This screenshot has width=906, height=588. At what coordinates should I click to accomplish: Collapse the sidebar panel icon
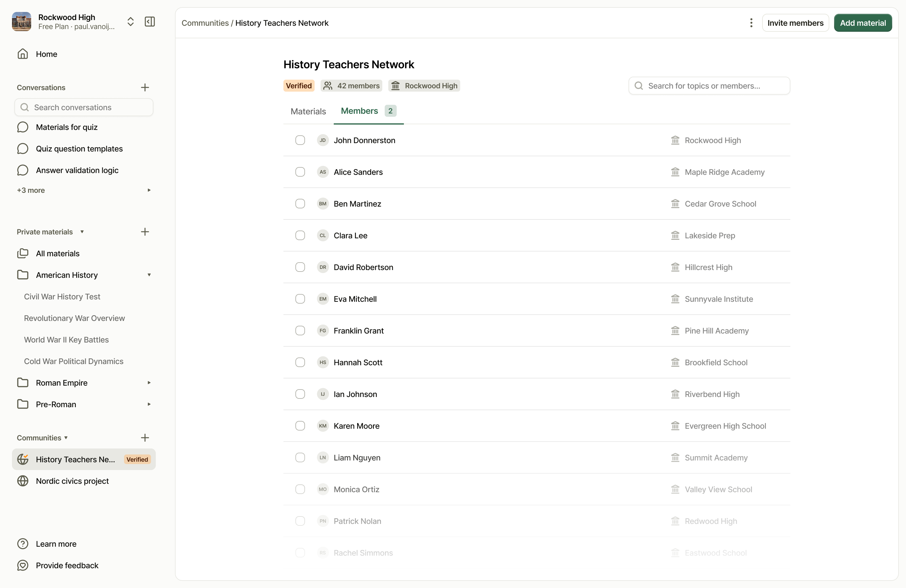point(150,22)
